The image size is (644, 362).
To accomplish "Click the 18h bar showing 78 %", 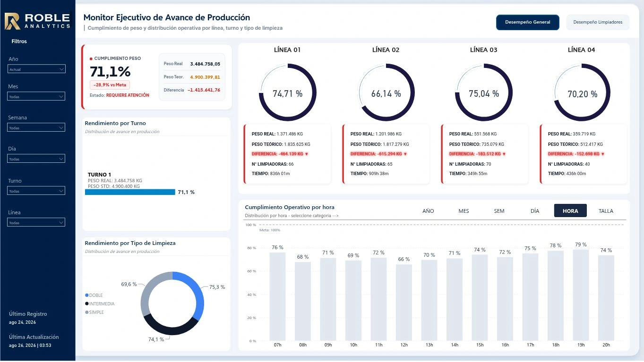I will [556, 295].
